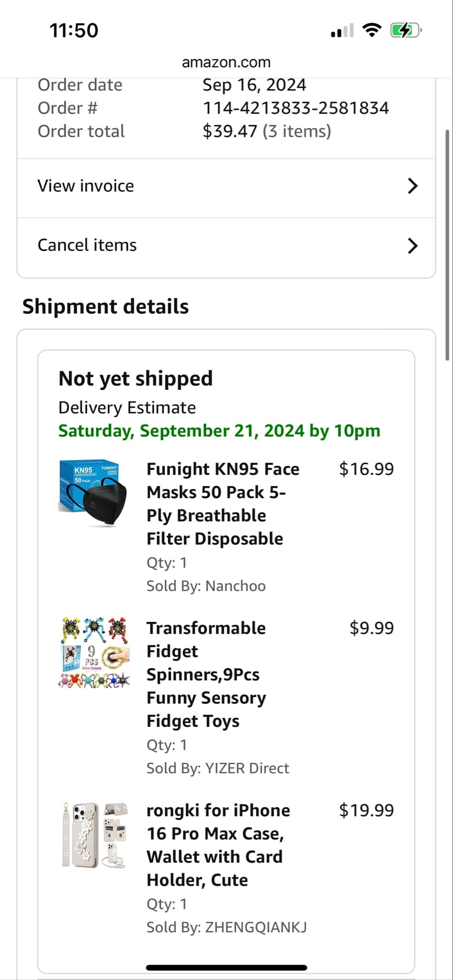Tap the amazon.com address bar
The image size is (453, 980).
[226, 62]
